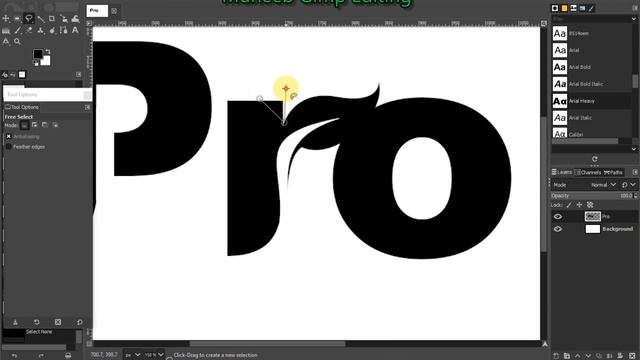Select the Move tool in the toolbox
640x360 pixels.
pyautogui.click(x=6, y=19)
